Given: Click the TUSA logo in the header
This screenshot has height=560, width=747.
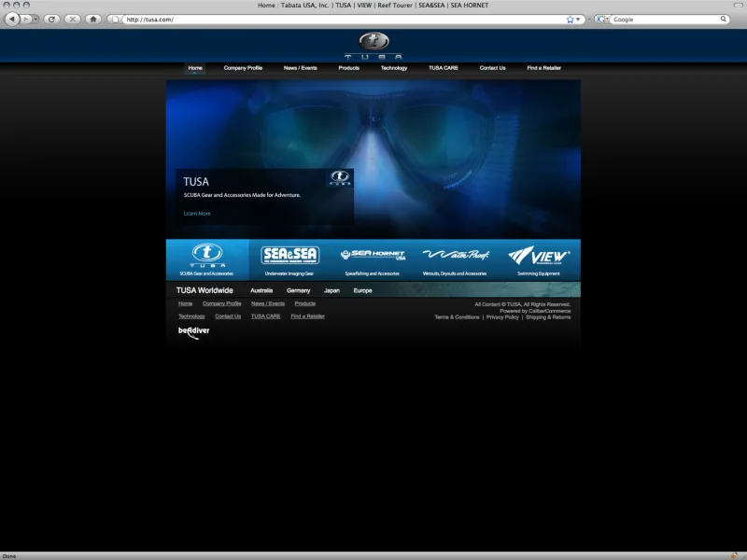Looking at the screenshot, I should click(x=373, y=46).
